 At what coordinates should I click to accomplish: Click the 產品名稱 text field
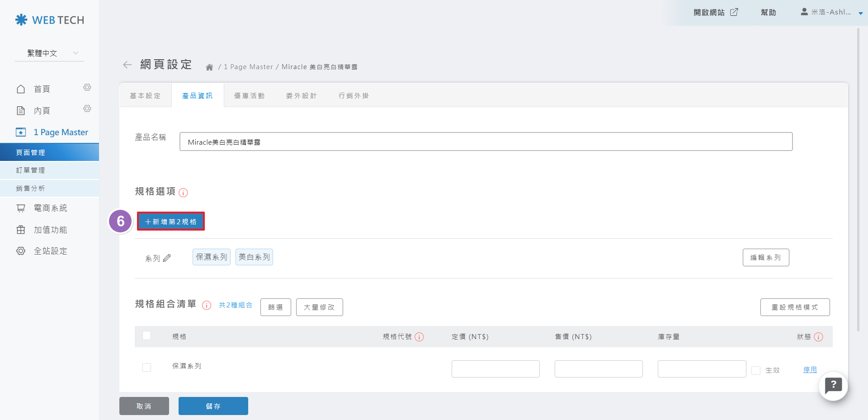tap(486, 142)
